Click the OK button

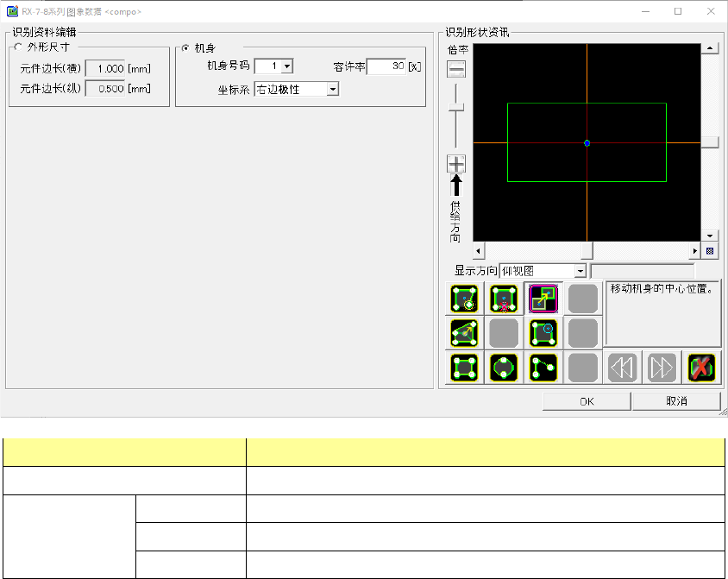[x=587, y=401]
